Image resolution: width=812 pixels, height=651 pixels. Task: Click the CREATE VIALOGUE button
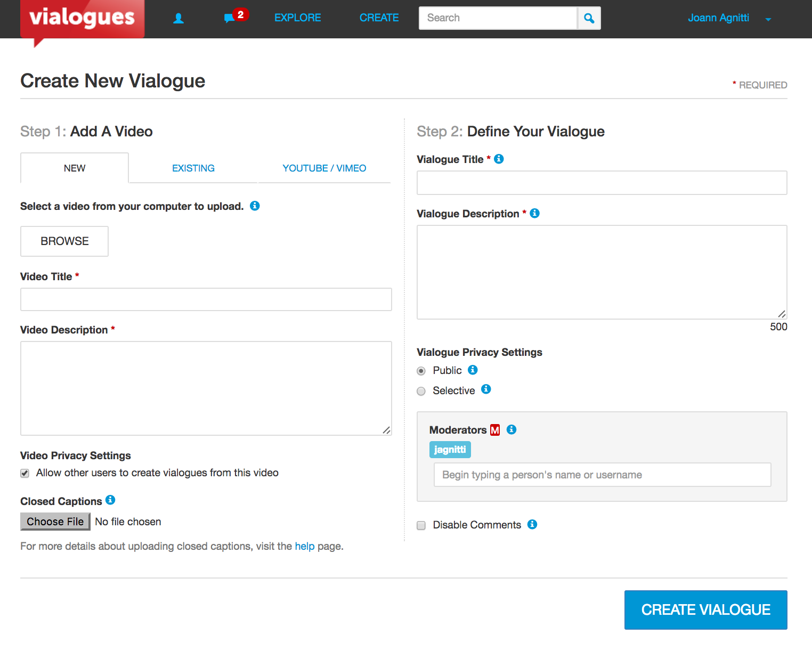(706, 610)
